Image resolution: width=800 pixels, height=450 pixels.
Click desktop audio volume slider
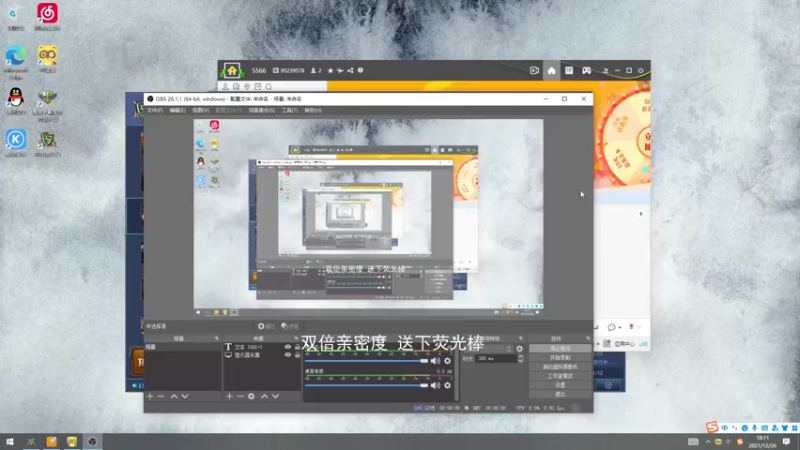coord(366,385)
